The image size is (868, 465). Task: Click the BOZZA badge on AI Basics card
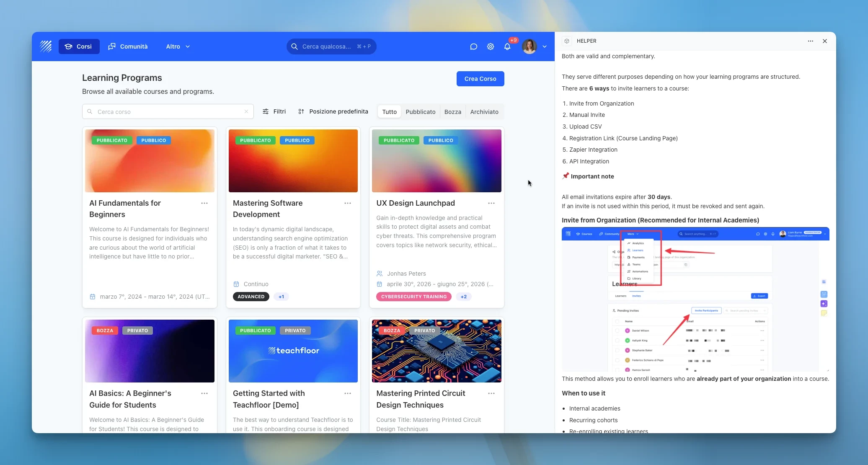pyautogui.click(x=105, y=331)
